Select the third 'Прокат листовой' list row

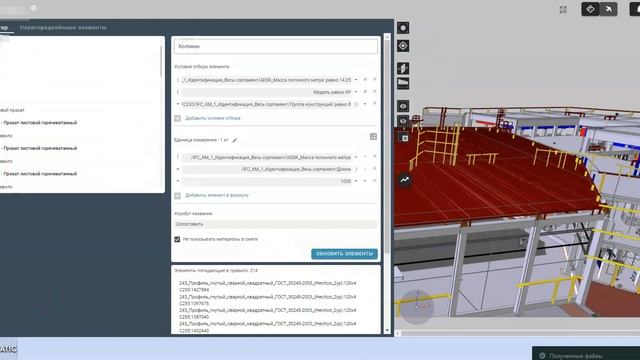tap(40, 173)
